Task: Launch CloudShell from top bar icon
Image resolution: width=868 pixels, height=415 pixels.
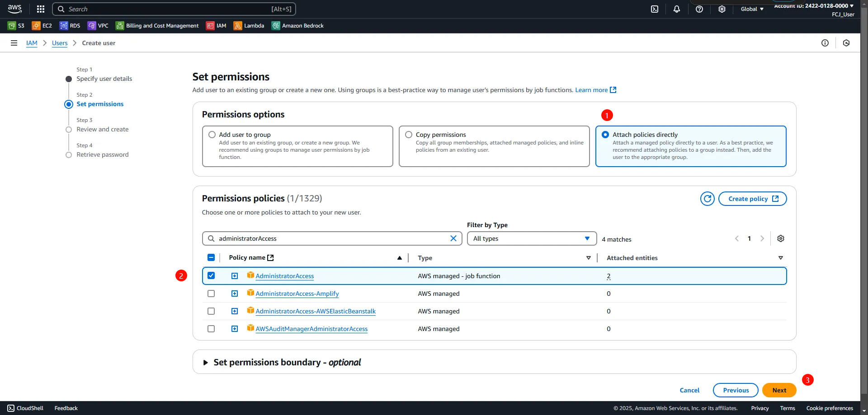Action: [x=655, y=9]
